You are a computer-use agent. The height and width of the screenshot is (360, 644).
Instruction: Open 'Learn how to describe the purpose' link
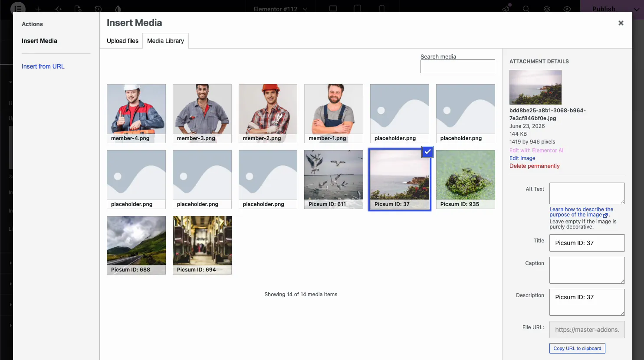(582, 212)
